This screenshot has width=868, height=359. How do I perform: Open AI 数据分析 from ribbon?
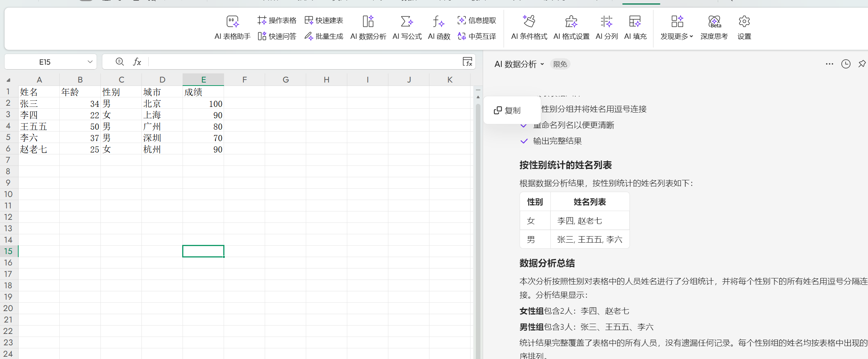pos(368,28)
